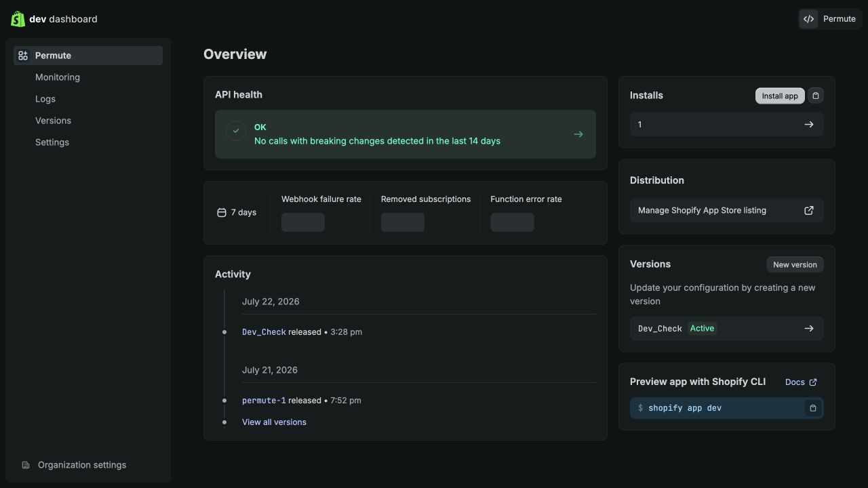Click the July 22, 2026 date heading

271,302
